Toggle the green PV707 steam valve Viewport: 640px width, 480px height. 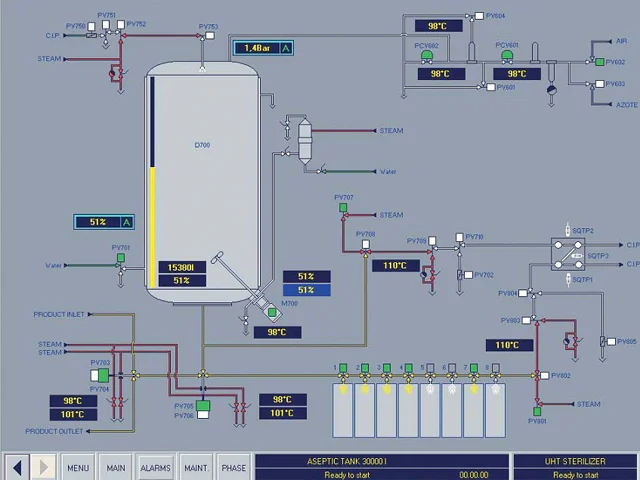tap(343, 208)
